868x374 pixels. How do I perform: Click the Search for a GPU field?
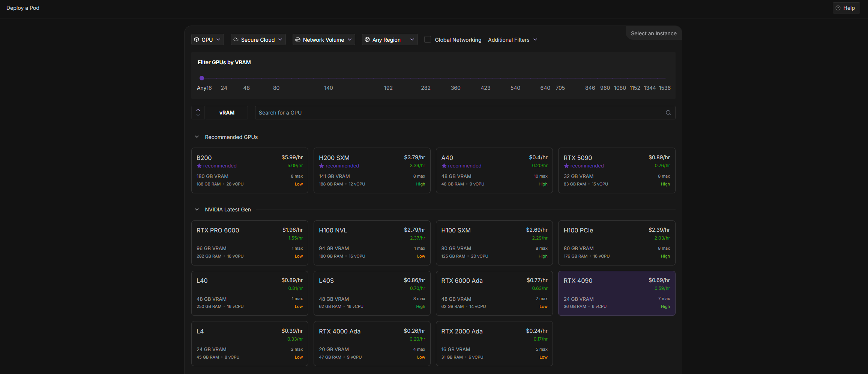point(465,113)
